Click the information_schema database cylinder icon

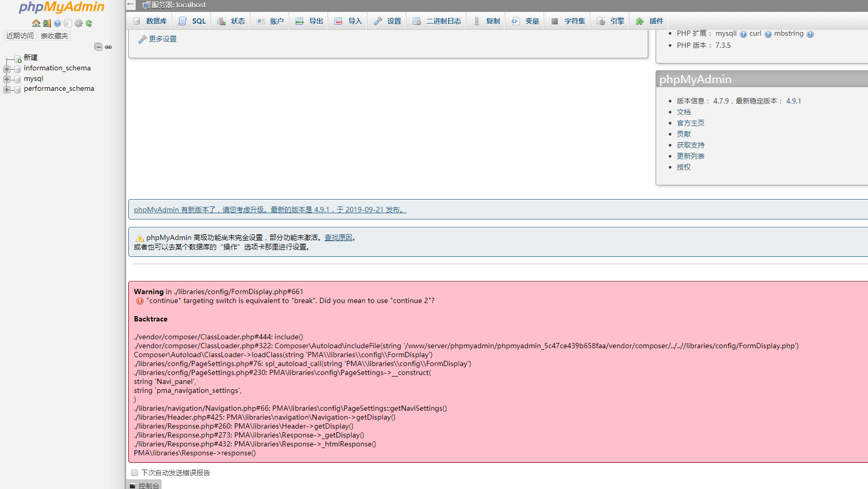point(17,69)
